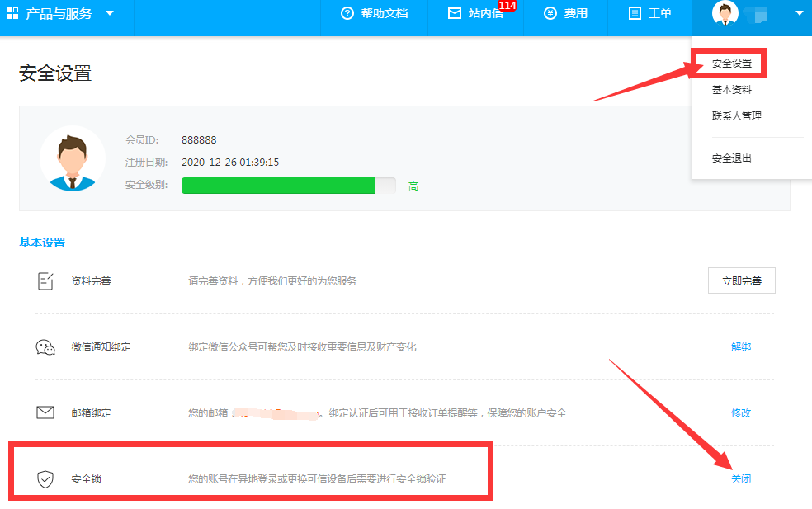Click the top bar user avatar
Image resolution: width=812 pixels, height=509 pixels.
click(725, 13)
